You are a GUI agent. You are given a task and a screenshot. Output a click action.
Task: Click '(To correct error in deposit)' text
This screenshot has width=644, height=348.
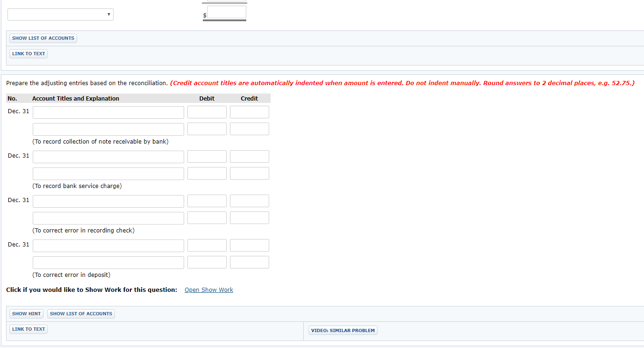[72, 275]
